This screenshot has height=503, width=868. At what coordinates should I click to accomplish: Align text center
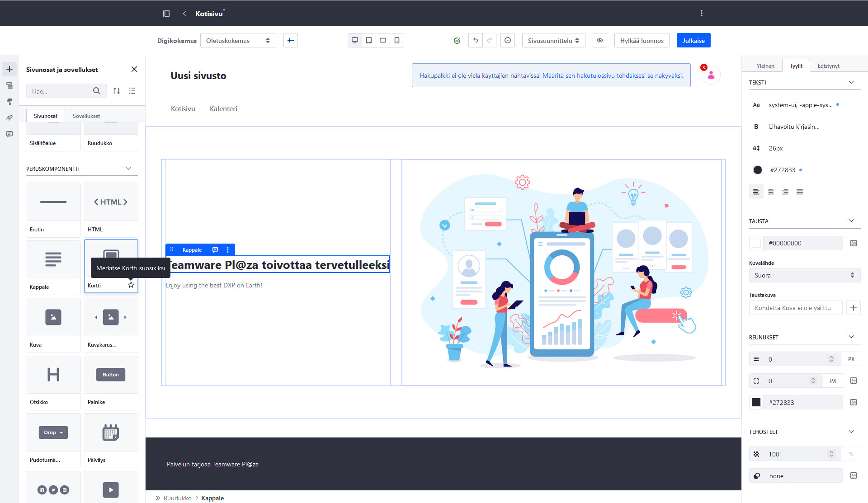click(x=771, y=192)
